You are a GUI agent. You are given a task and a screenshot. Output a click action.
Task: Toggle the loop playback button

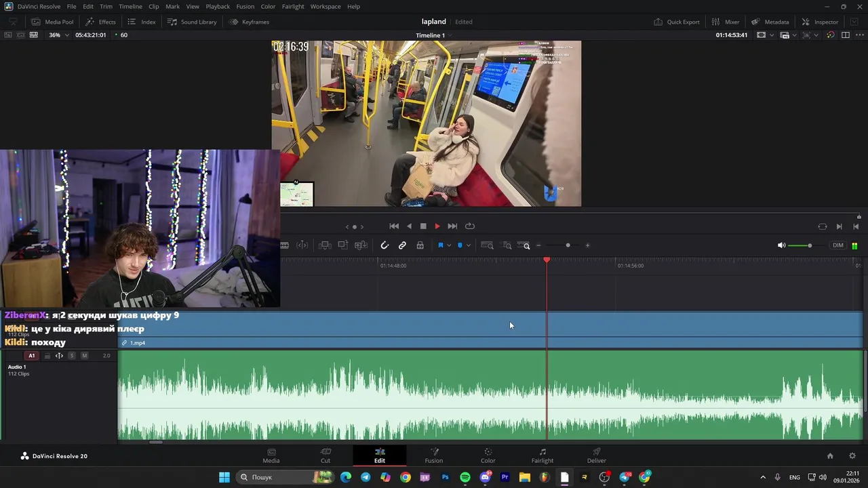click(x=469, y=226)
